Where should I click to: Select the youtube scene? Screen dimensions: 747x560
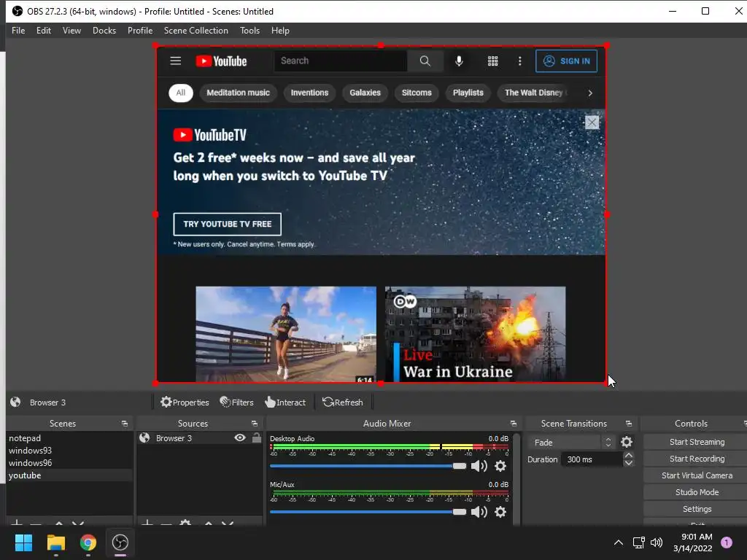[69, 475]
